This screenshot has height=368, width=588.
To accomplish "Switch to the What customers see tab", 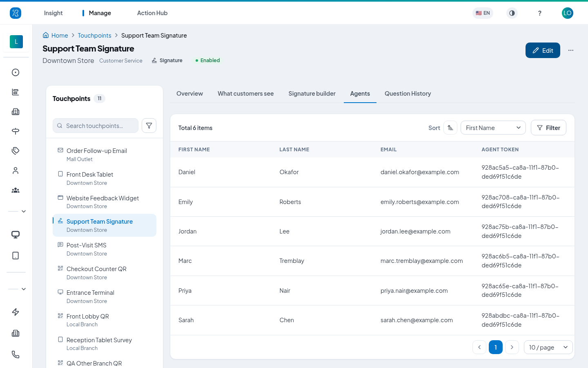I will 246,94.
